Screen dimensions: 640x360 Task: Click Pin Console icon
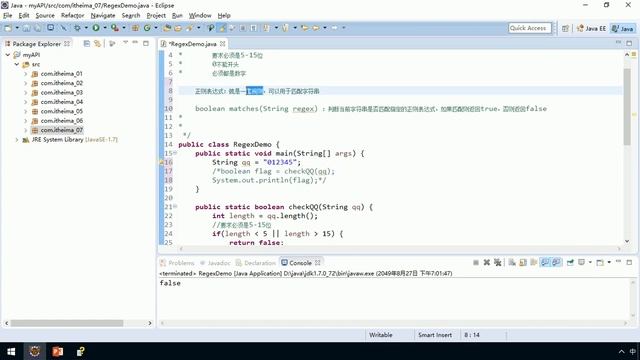pos(570,262)
